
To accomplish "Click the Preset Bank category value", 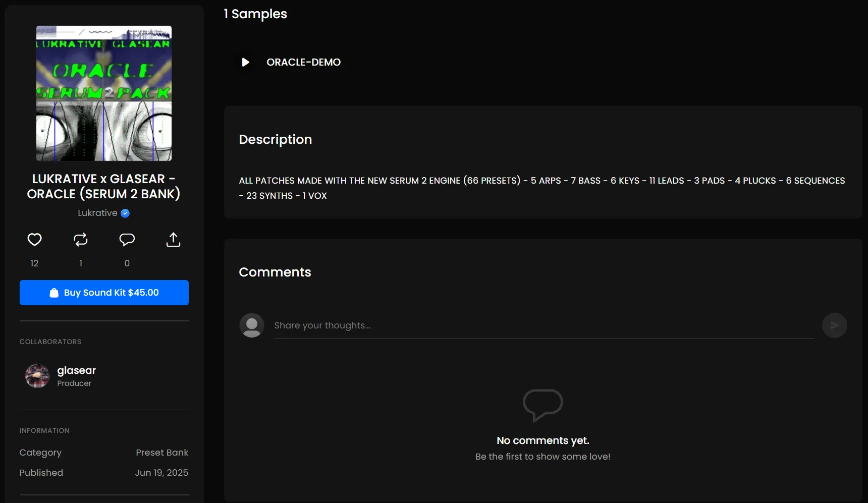I will click(162, 453).
